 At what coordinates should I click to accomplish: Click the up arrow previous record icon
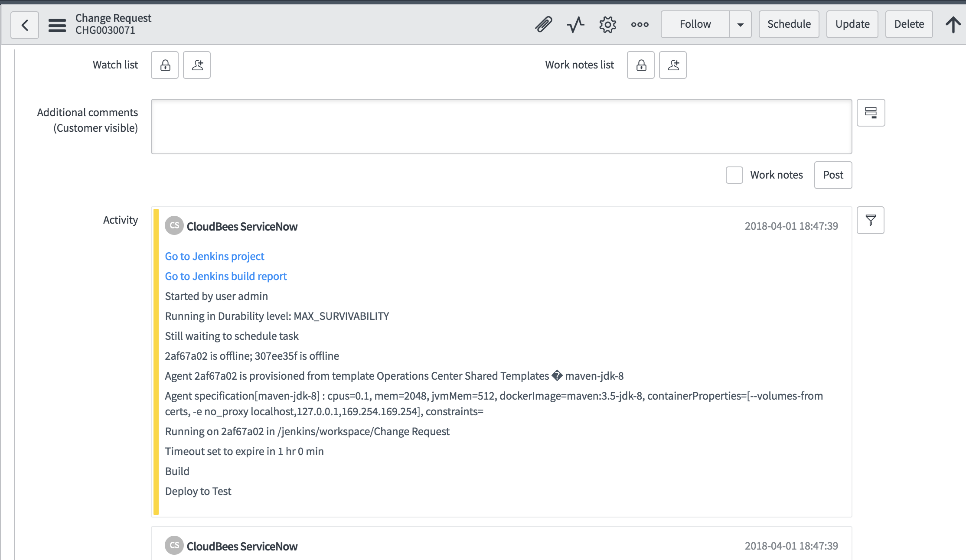point(953,25)
